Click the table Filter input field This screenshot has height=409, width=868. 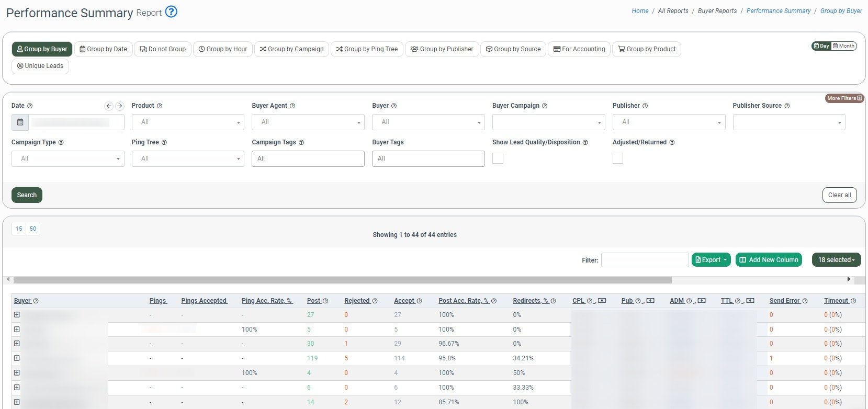[x=645, y=260]
